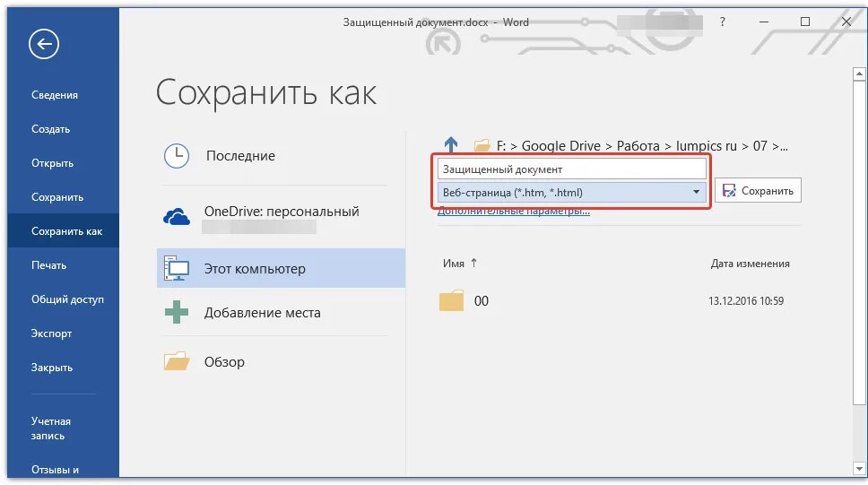The height and width of the screenshot is (485, 868).
Task: Click 07 in the path breadcrumb
Action: 760,145
